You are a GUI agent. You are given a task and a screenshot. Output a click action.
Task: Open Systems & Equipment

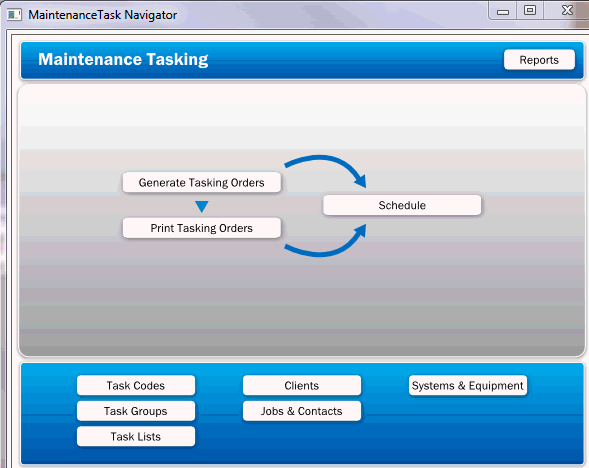click(x=468, y=385)
